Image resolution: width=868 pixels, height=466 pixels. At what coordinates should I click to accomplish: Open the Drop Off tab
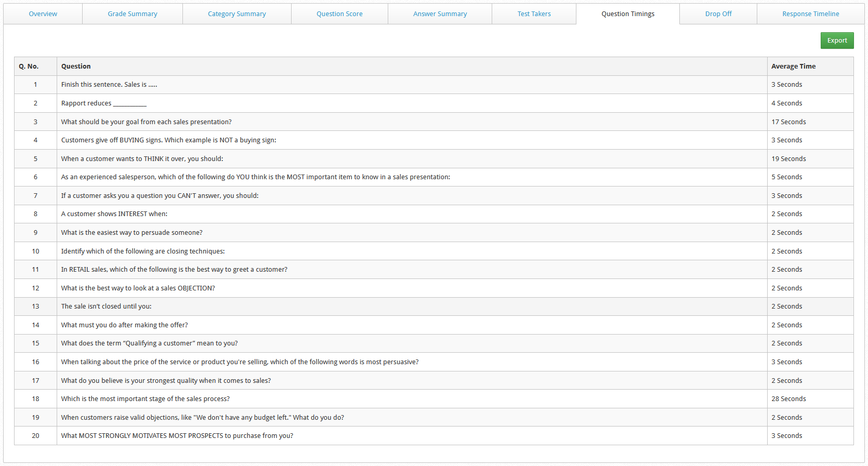click(x=718, y=14)
